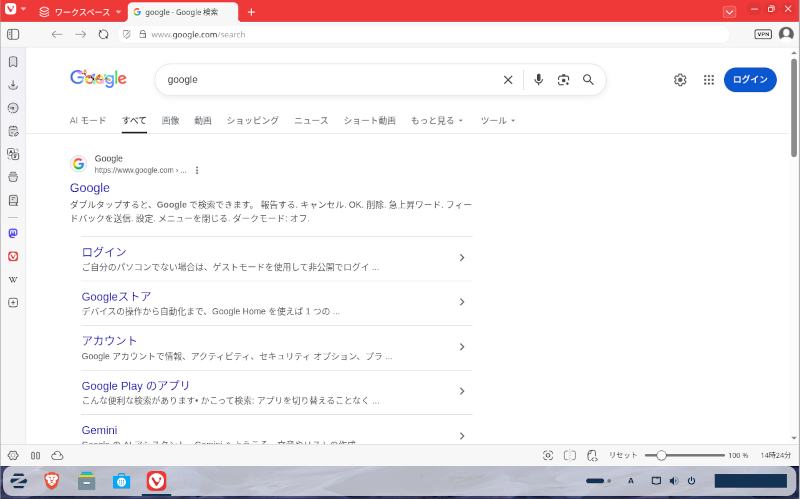Click the ログイン button
Viewport: 800px width, 499px height.
point(750,80)
